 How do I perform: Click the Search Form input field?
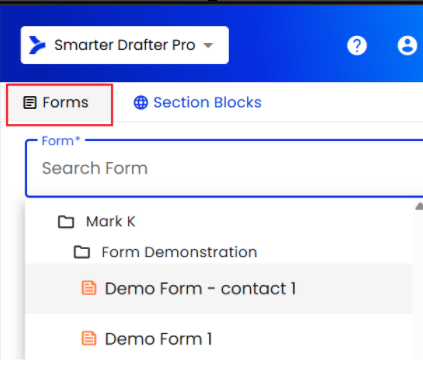click(x=224, y=168)
